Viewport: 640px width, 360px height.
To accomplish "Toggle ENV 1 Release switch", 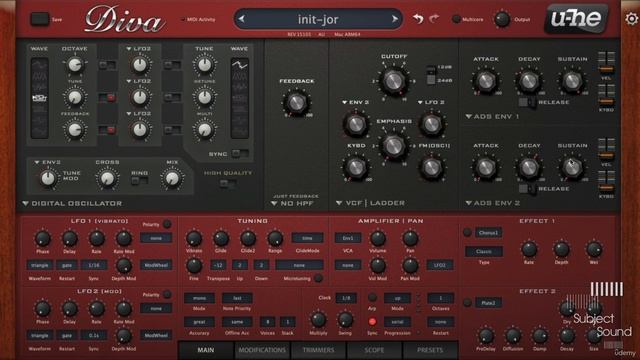I will pyautogui.click(x=527, y=102).
